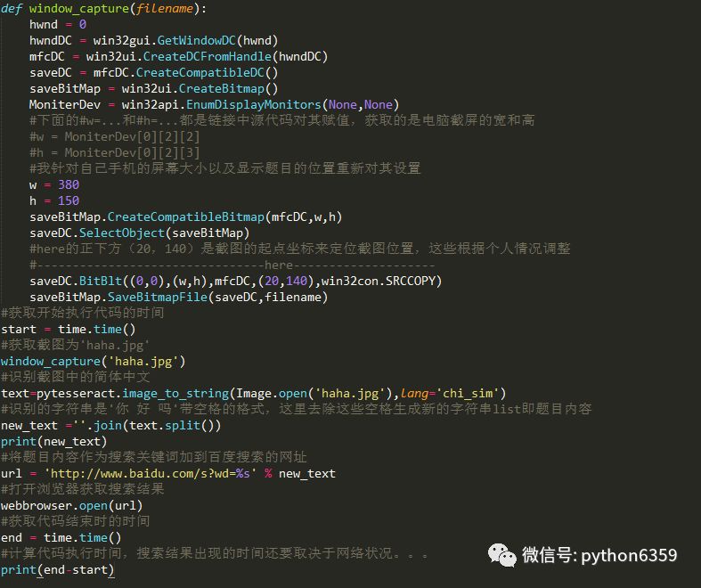Click the win32ui.CreateBitmap() line
The height and width of the screenshot is (588, 701).
154,88
